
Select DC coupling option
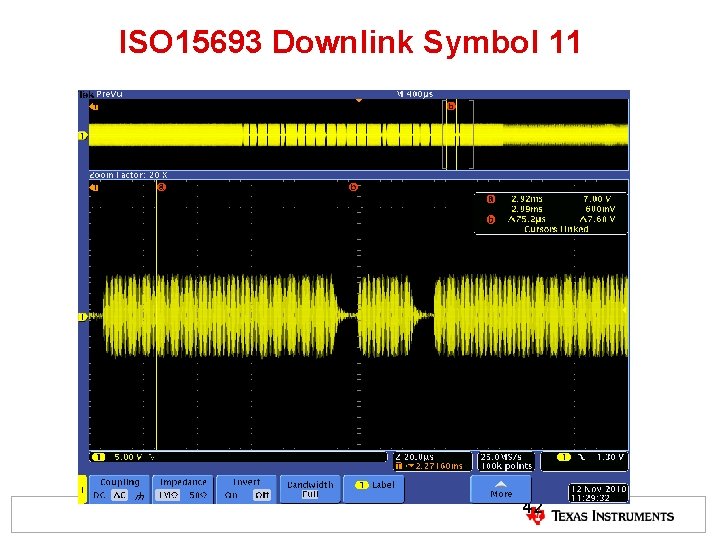(99, 495)
